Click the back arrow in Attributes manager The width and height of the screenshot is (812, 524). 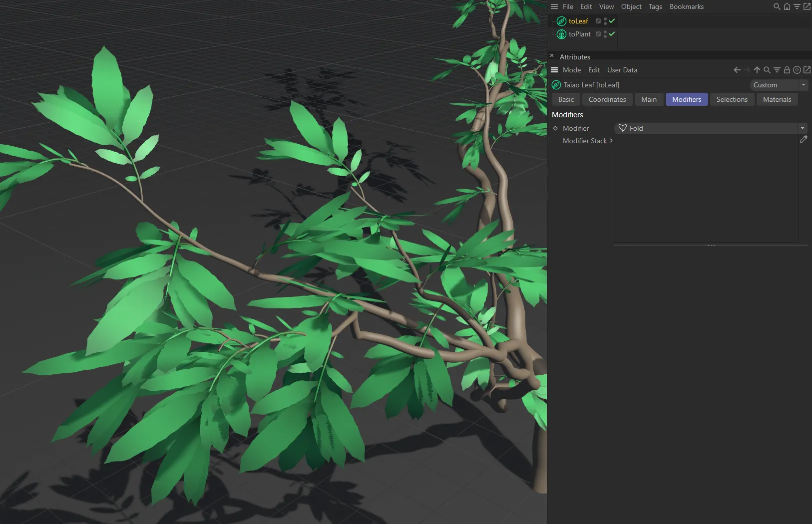[x=737, y=70]
